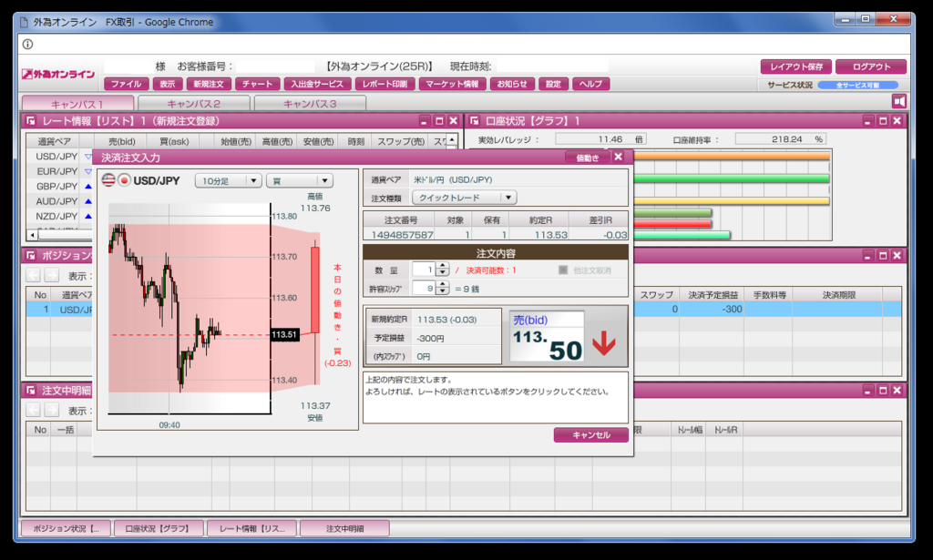Click the 口座状況 panel popout icon
The width and height of the screenshot is (933, 560).
474,121
